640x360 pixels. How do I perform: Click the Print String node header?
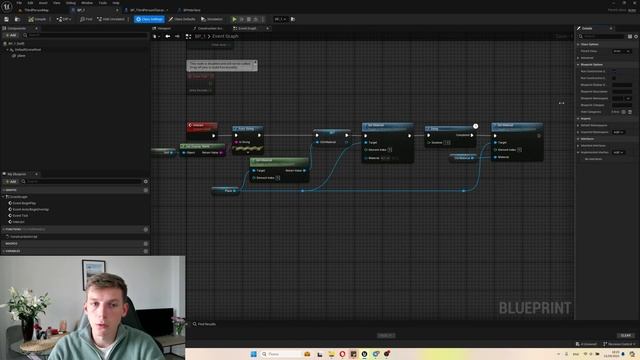pyautogui.click(x=248, y=129)
